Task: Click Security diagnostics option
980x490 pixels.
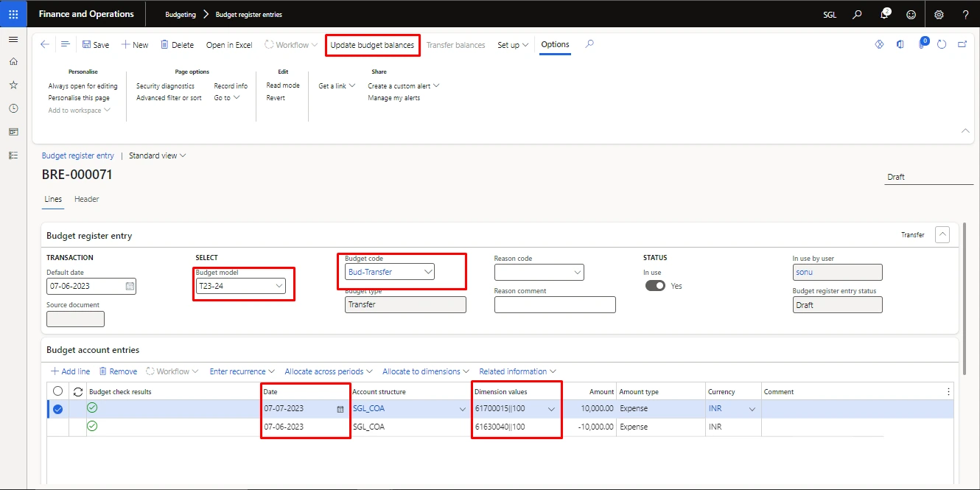Action: (x=165, y=85)
